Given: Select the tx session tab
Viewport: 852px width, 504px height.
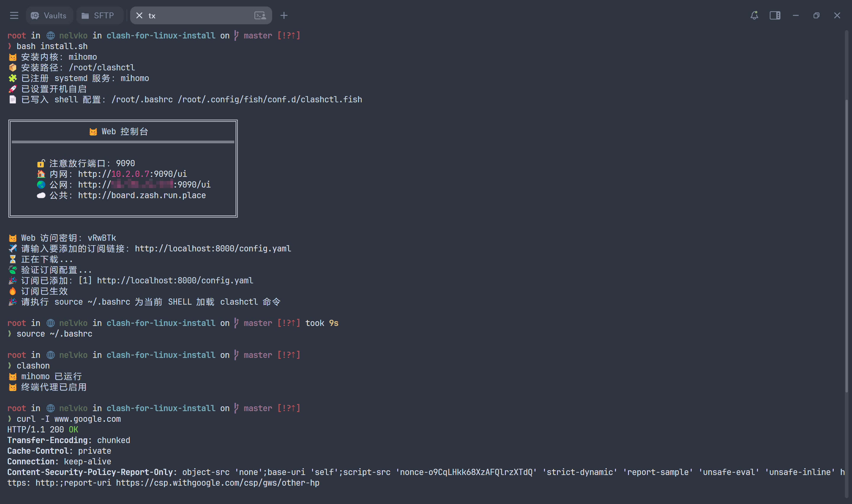Looking at the screenshot, I should 201,16.
